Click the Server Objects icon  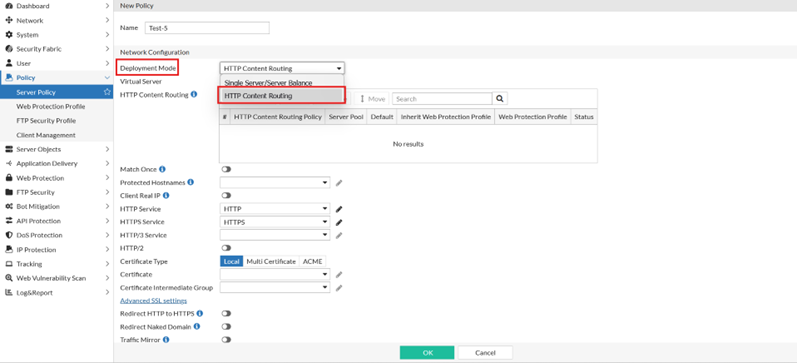point(8,149)
